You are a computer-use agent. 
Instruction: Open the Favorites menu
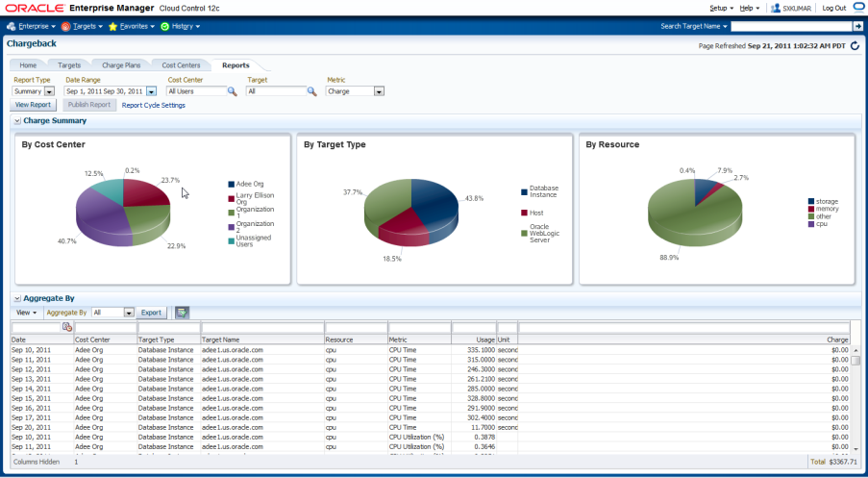pyautogui.click(x=131, y=27)
